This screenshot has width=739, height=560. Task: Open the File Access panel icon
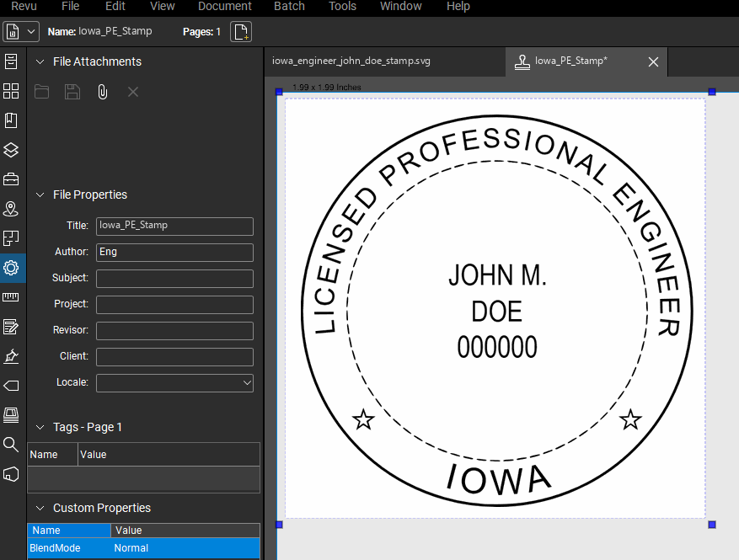[x=11, y=61]
